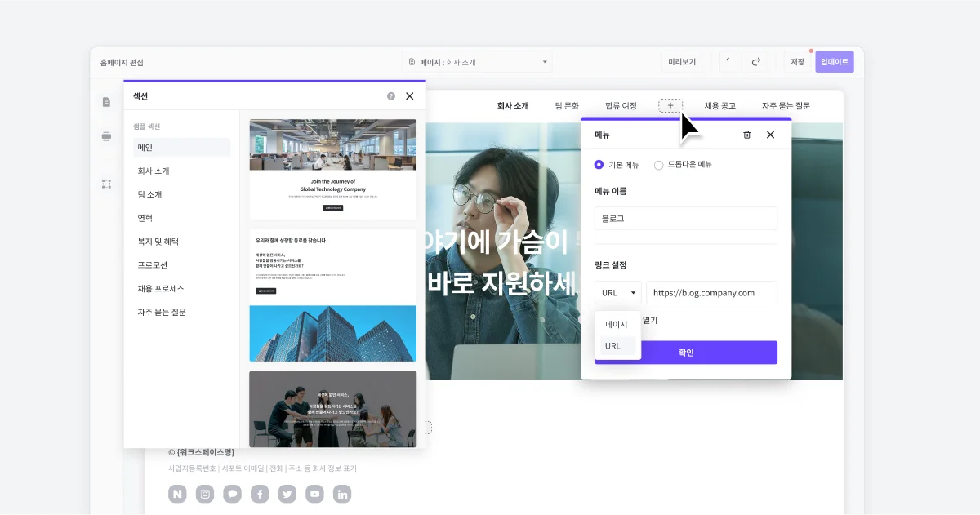The height and width of the screenshot is (515, 980).
Task: Open the LinkedIn icon in footer
Action: pos(342,494)
